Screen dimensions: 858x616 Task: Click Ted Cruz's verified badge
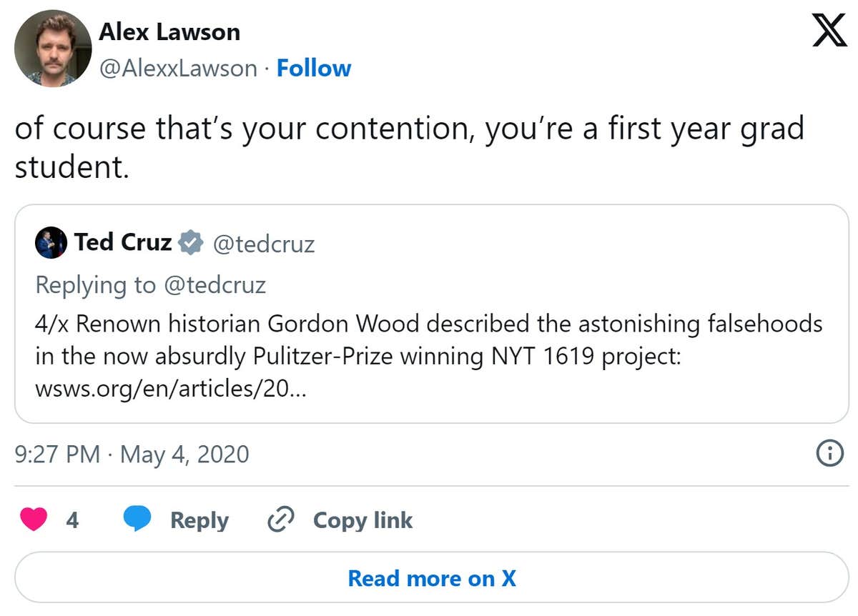tap(189, 242)
